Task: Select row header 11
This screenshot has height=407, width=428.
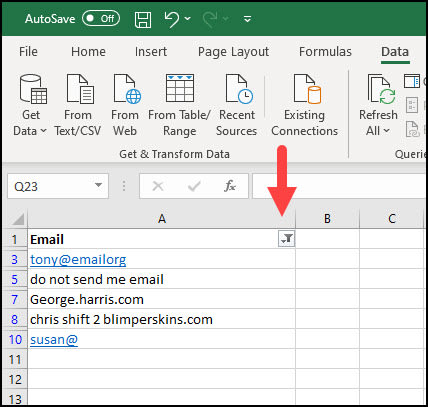Action: (x=15, y=359)
